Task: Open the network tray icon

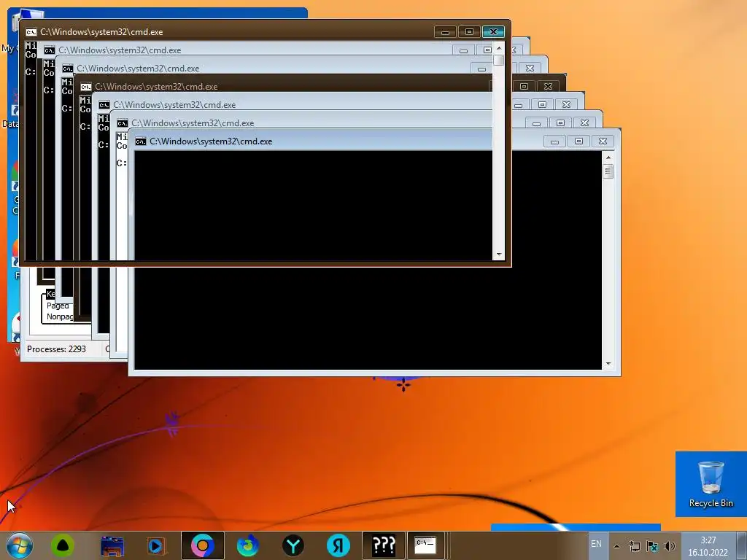Action: [x=634, y=545]
